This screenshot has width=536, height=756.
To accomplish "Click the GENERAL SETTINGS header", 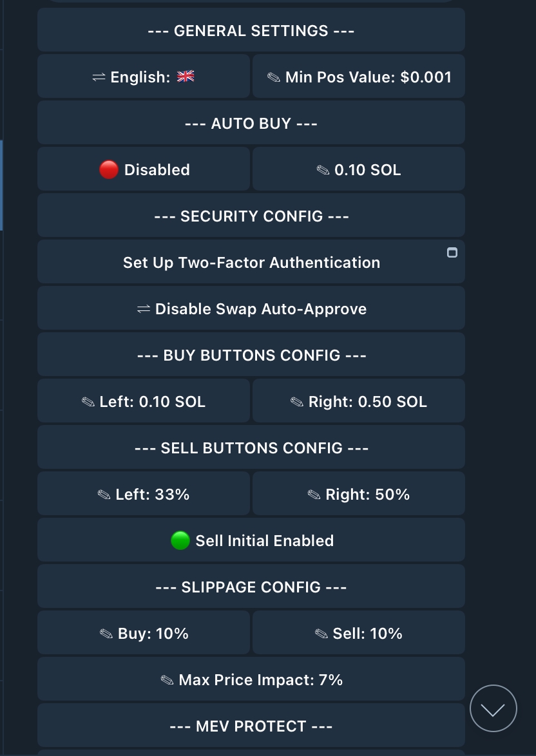I will pyautogui.click(x=251, y=30).
